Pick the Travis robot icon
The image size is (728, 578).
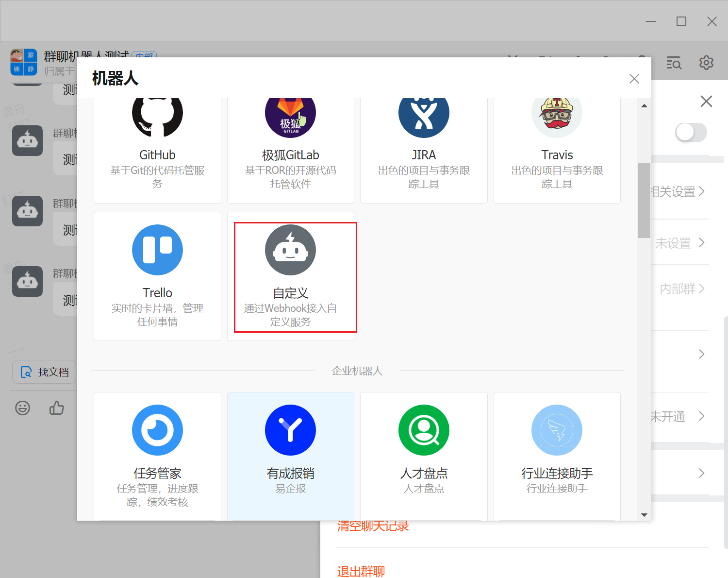coord(557,117)
